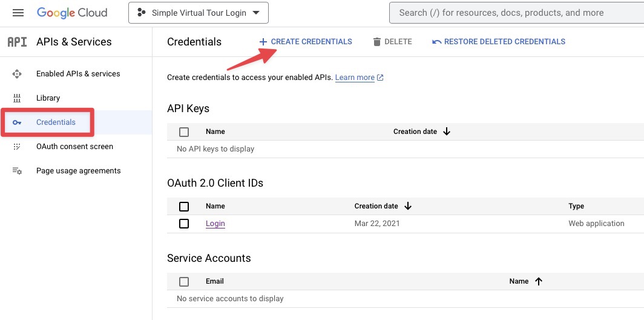Open Simple Virtual Tour Login project dropdown
644x320 pixels.
pos(199,13)
